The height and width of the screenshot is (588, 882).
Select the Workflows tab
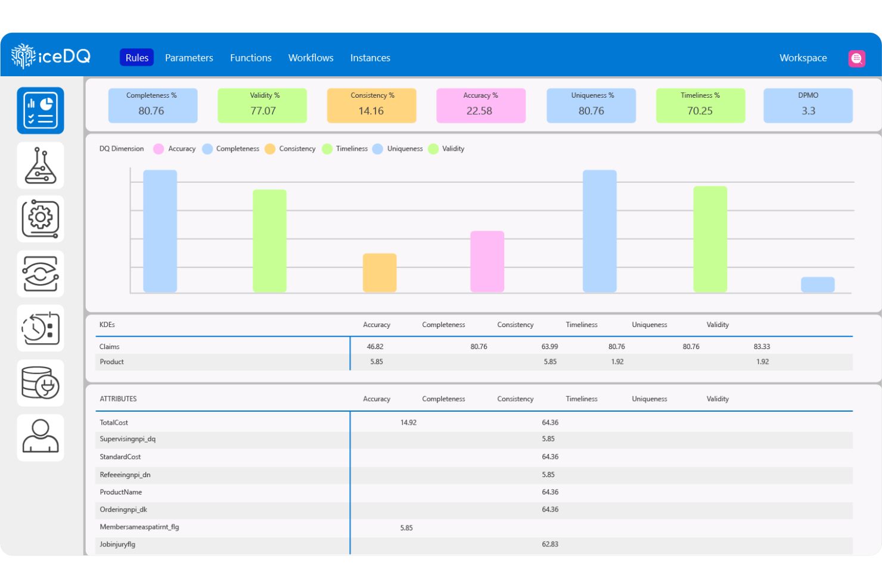point(311,58)
